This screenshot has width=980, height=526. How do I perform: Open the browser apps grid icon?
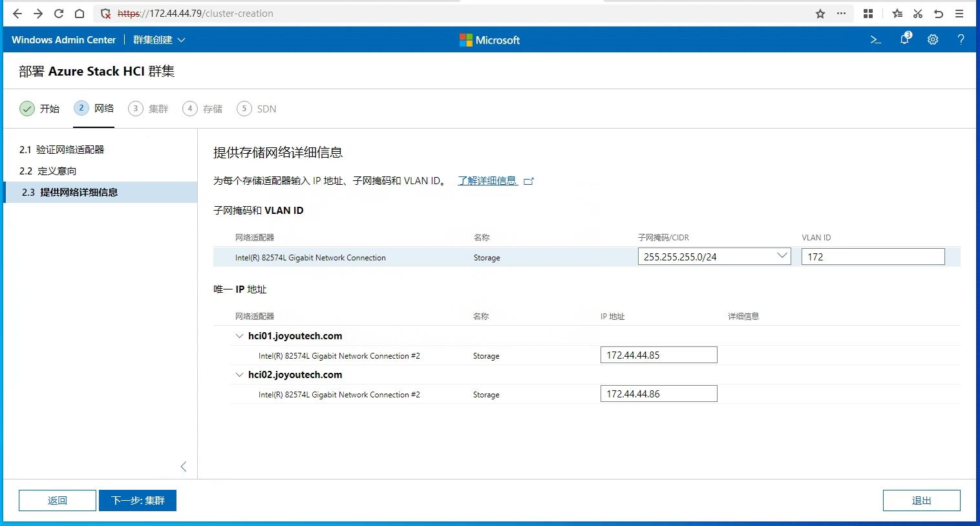coord(868,14)
